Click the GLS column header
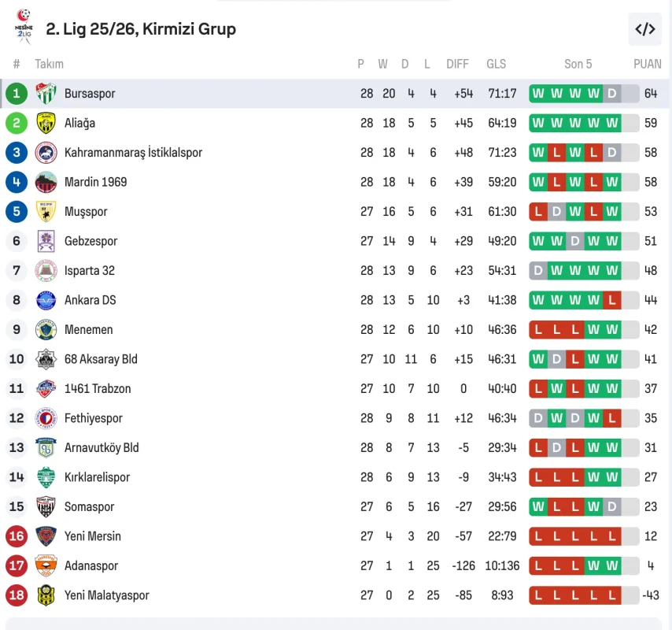The width and height of the screenshot is (672, 630). coord(496,64)
